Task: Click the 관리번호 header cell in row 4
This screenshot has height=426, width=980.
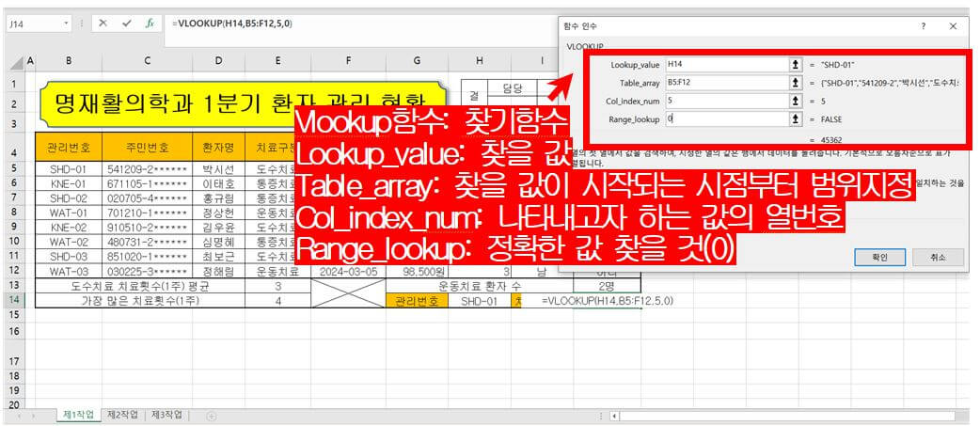Action: [x=69, y=148]
